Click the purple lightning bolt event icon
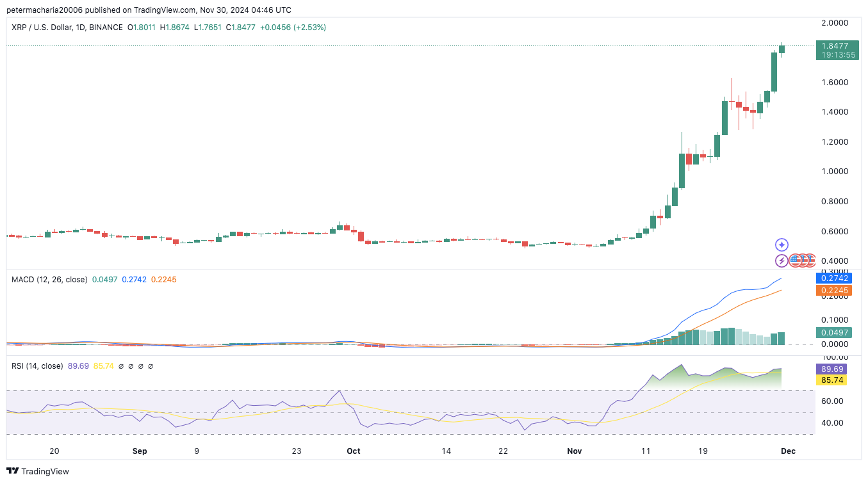The height and width of the screenshot is (482, 868). [x=782, y=261]
